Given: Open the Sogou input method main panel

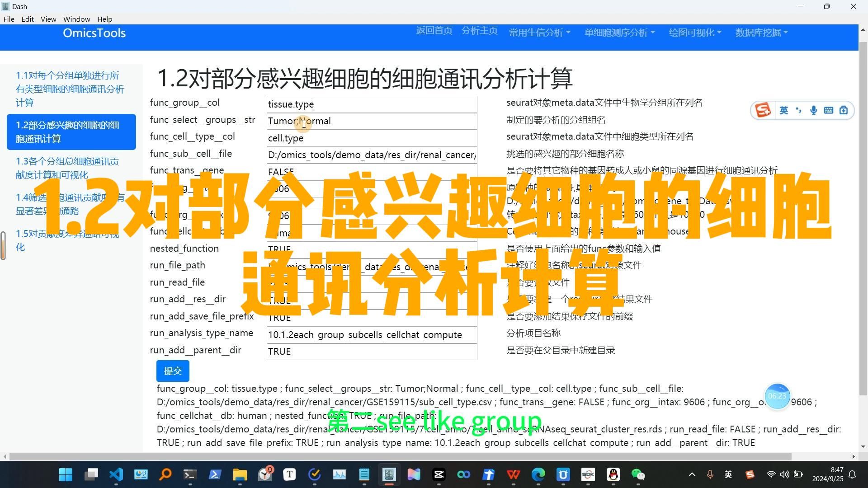Looking at the screenshot, I should pyautogui.click(x=763, y=110).
